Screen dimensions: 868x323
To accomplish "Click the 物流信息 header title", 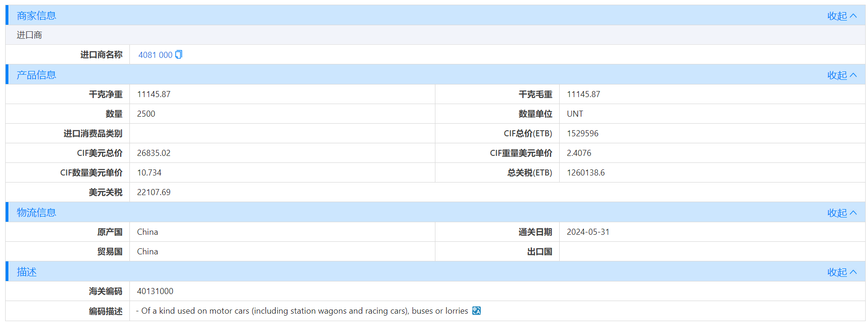I will click(x=36, y=213).
